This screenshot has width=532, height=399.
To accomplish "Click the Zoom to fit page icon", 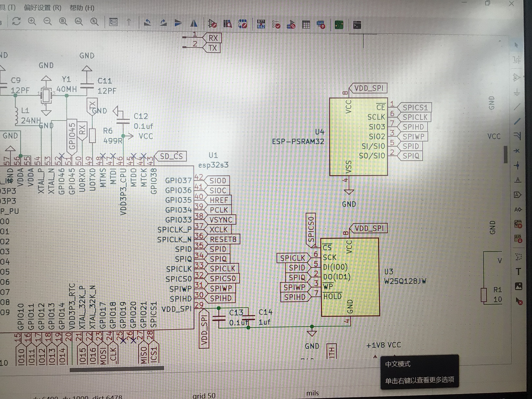I will tap(63, 22).
